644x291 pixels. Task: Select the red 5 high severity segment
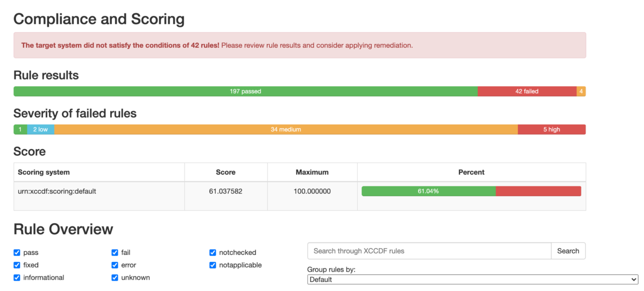(551, 130)
